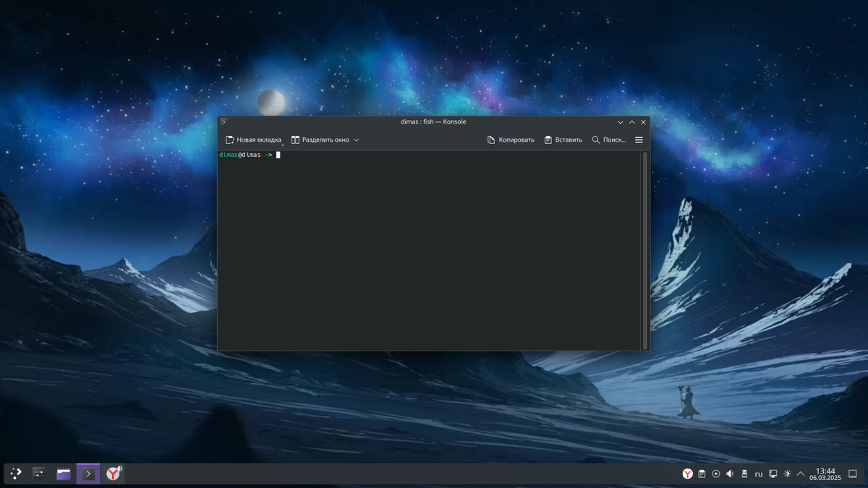Open the brightness tray icon
Viewport: 868px width, 488px height.
coord(787,474)
